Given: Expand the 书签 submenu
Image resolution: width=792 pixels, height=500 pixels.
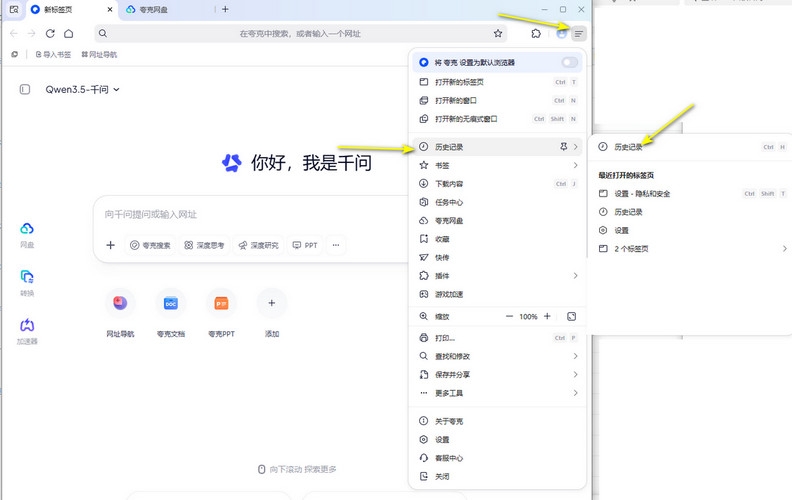Looking at the screenshot, I should click(x=498, y=165).
